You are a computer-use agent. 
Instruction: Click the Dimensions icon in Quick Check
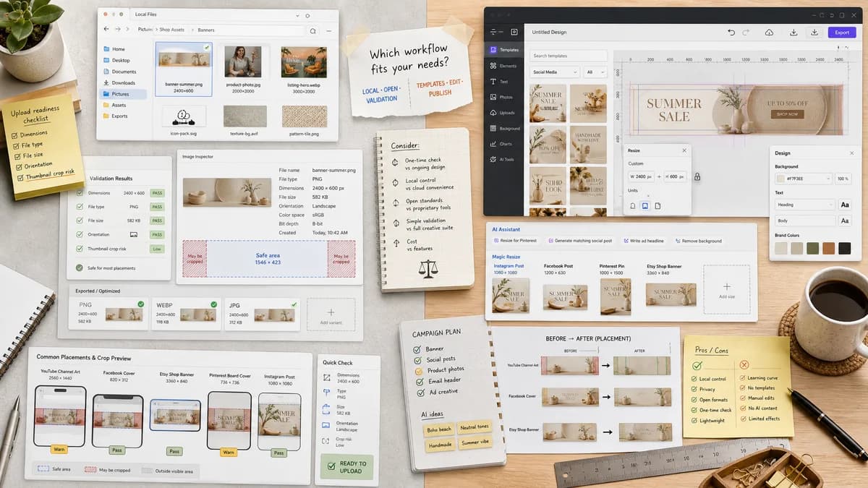(327, 377)
